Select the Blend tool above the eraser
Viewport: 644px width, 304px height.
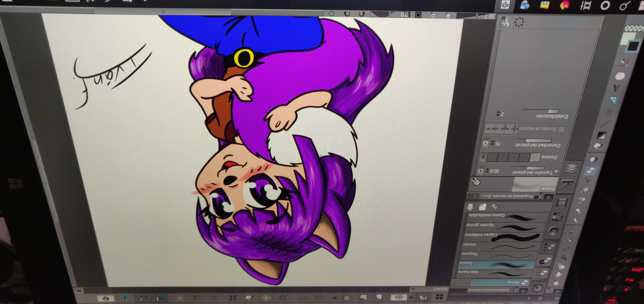[x=594, y=160]
